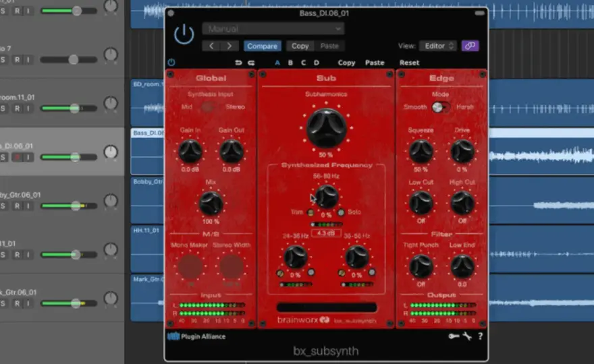Click the Plugin Alliance logo

[x=196, y=336]
